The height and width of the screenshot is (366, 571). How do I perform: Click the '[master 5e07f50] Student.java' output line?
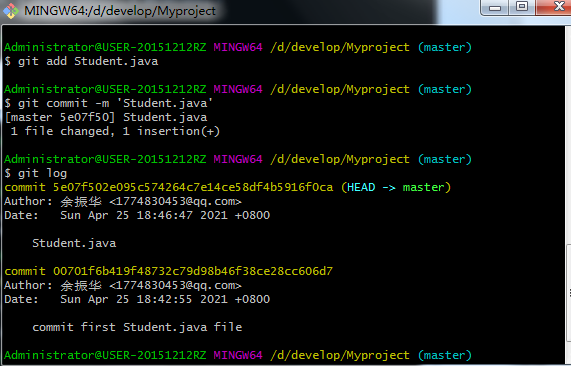106,117
